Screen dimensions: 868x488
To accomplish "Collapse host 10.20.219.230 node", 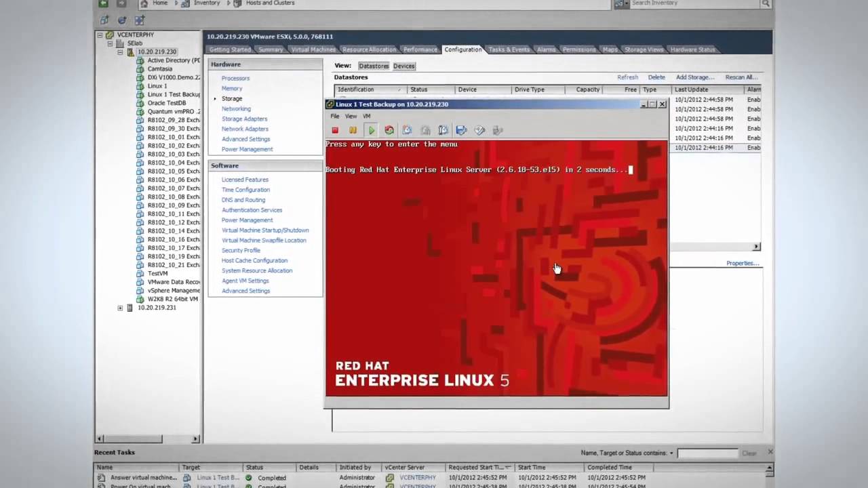I will coord(120,52).
